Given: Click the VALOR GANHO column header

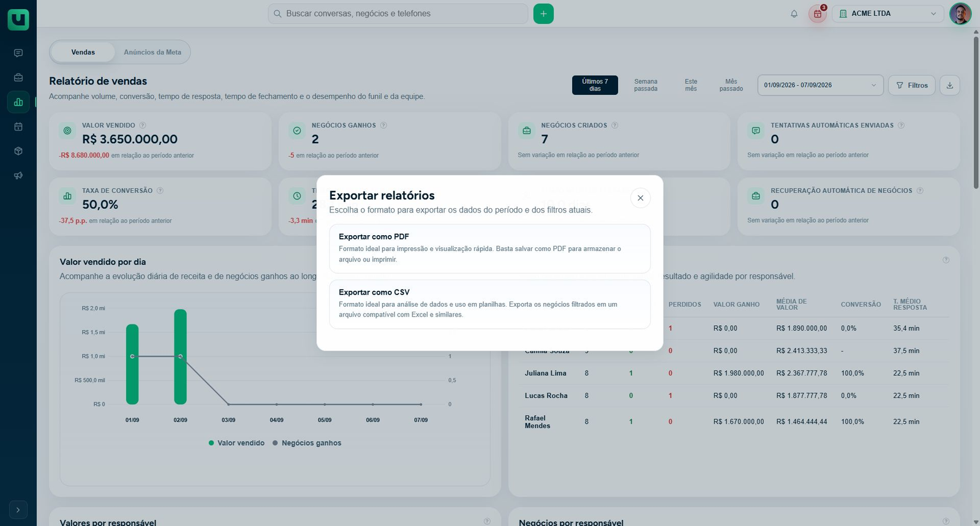Looking at the screenshot, I should click(x=736, y=304).
